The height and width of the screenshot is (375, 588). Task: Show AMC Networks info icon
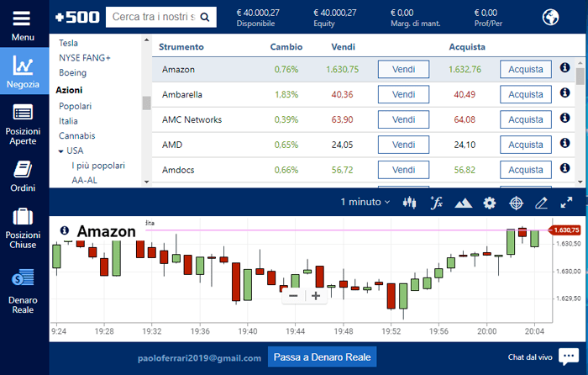(x=564, y=118)
